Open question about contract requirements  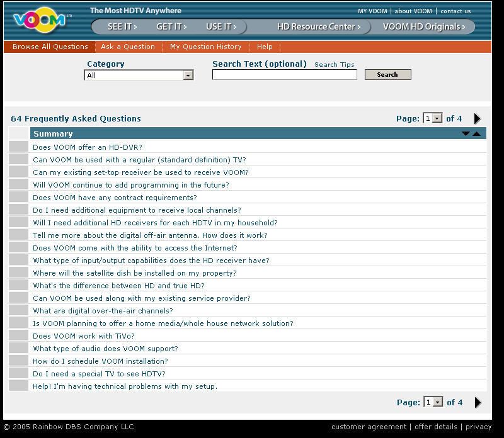115,198
